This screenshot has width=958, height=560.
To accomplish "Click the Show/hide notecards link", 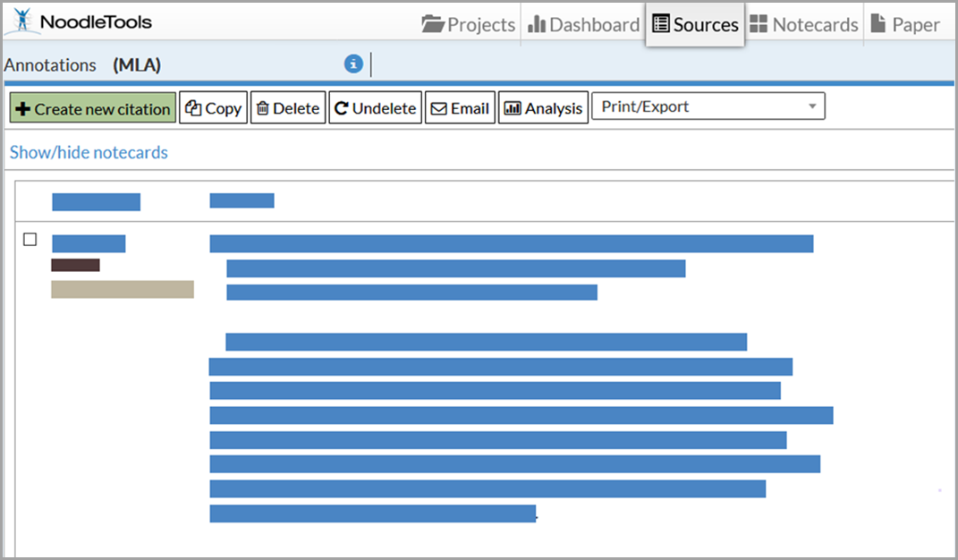I will pyautogui.click(x=89, y=152).
